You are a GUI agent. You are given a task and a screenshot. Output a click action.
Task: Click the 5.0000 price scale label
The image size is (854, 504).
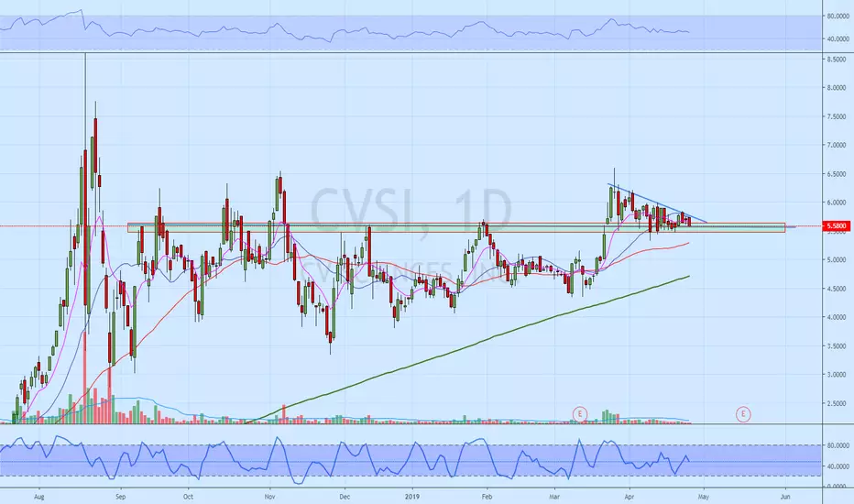(836, 260)
